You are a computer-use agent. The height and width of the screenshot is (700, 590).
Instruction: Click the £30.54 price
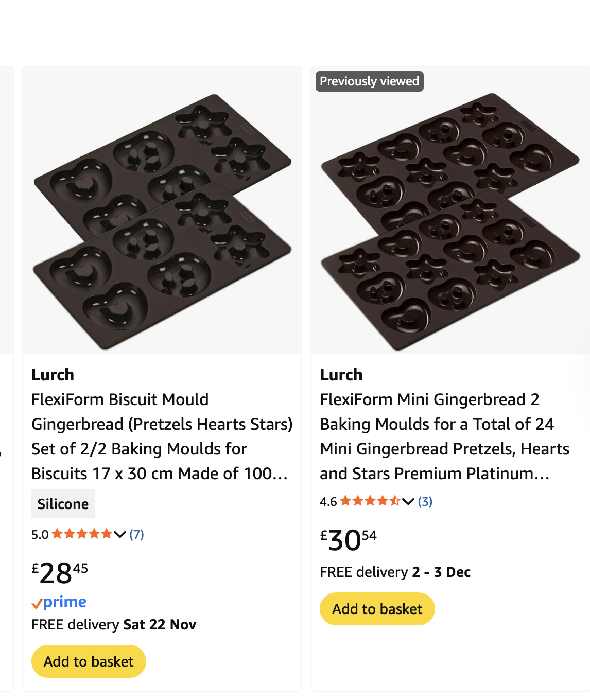[348, 540]
